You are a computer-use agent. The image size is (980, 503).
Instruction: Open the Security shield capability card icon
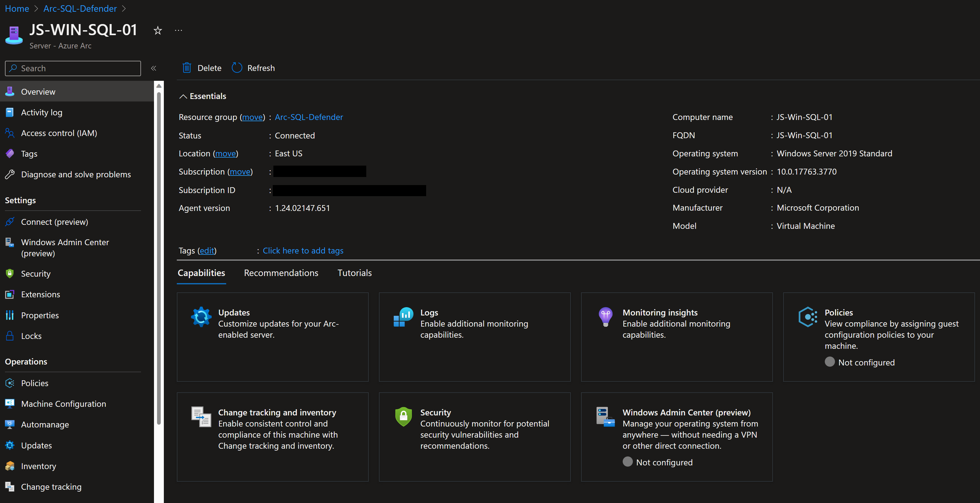click(403, 417)
